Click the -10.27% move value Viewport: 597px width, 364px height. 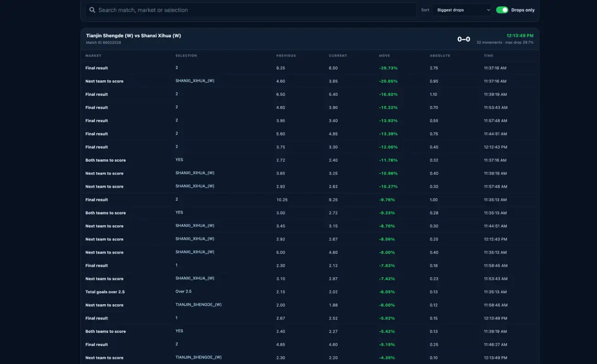tap(389, 186)
